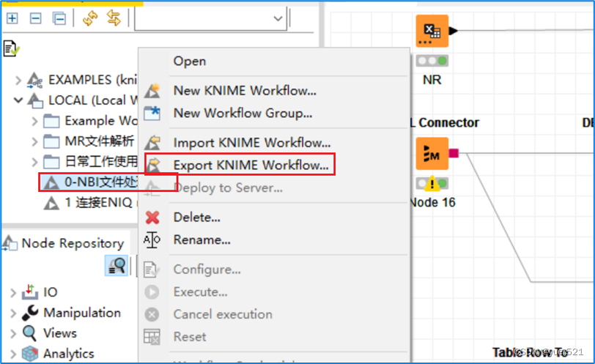Collapse the LOCAL workspace tree node
595x364 pixels.
point(18,100)
